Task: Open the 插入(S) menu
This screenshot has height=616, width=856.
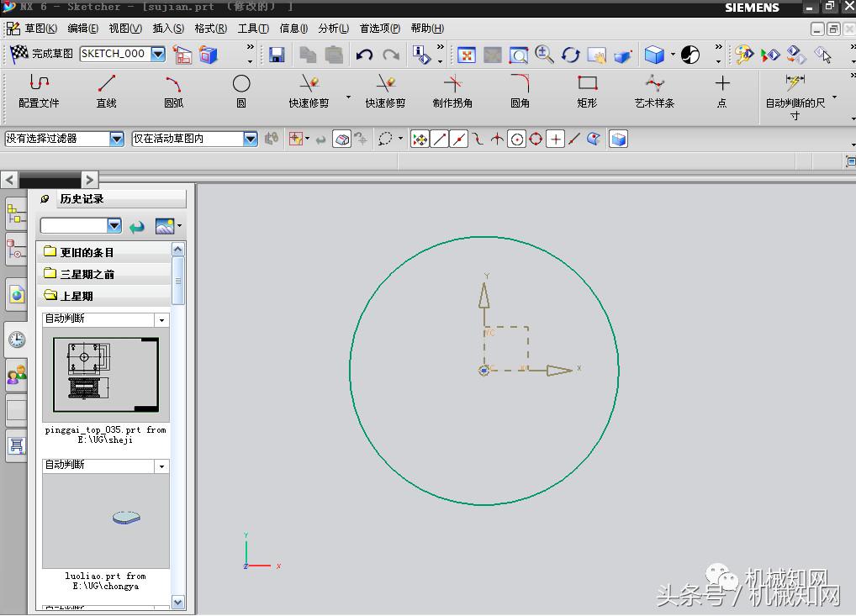Action: (x=168, y=29)
